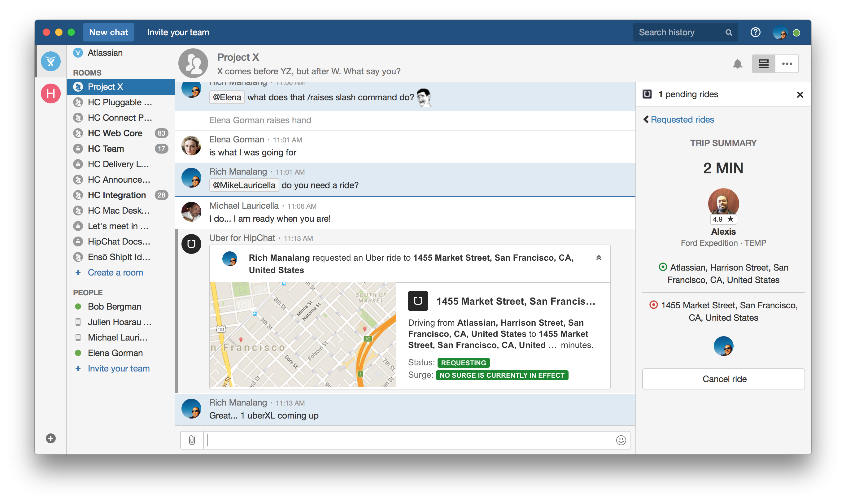This screenshot has height=504, width=846.
Task: Click Rich Manalang's avatar on the uberXL message
Action: (x=191, y=409)
